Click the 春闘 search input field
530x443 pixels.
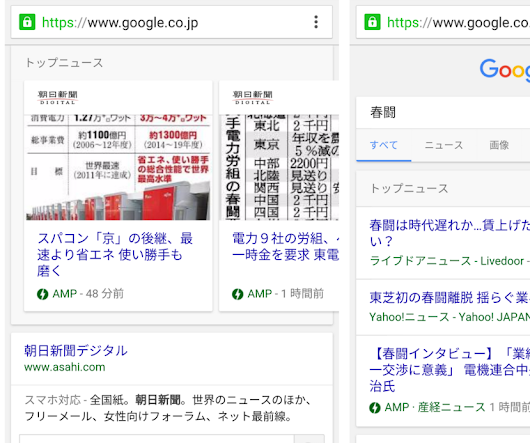click(443, 113)
